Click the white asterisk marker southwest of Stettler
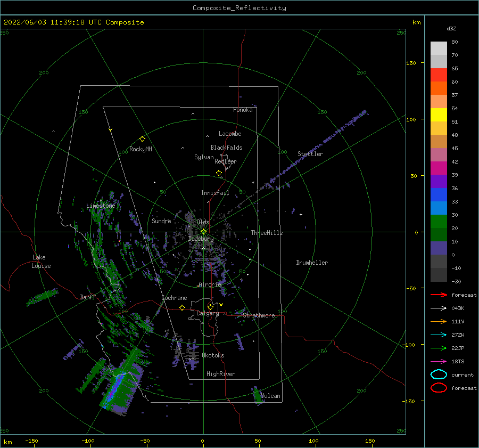 [x=253, y=183]
